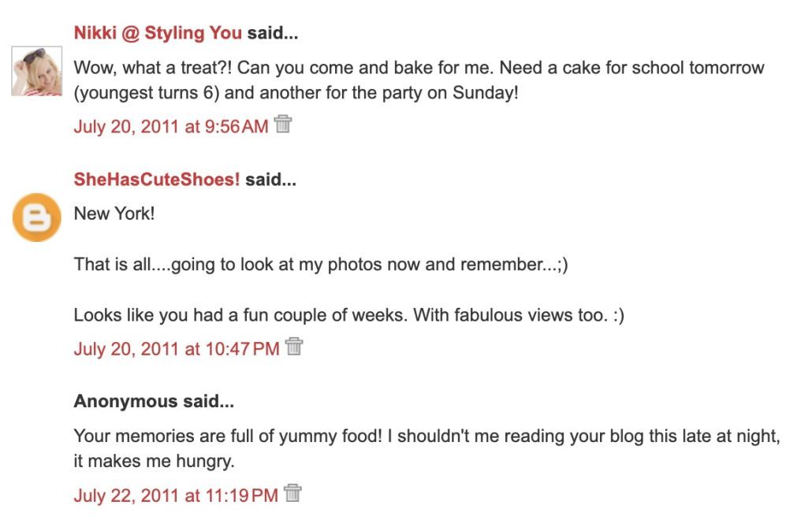This screenshot has width=812, height=531.
Task: Click the "Your memories are full" comment line
Action: pos(426,436)
